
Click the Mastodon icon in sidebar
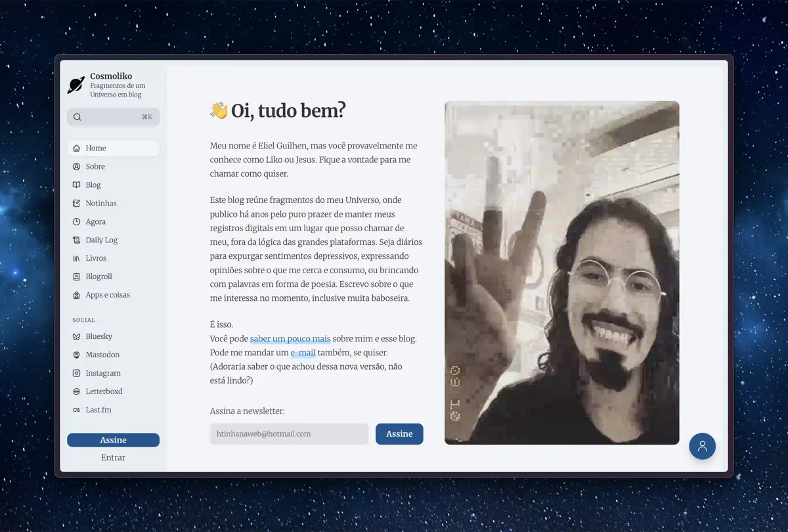(x=77, y=355)
